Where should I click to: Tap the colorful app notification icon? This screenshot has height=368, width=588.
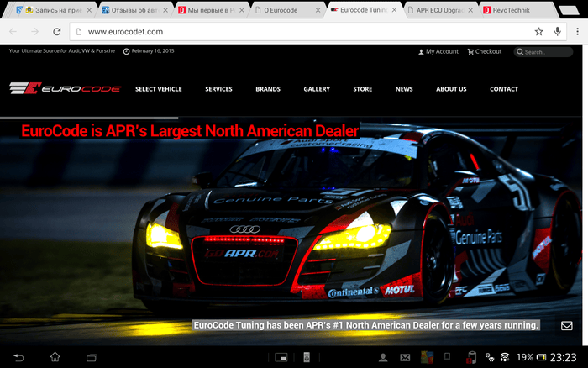pyautogui.click(x=427, y=357)
